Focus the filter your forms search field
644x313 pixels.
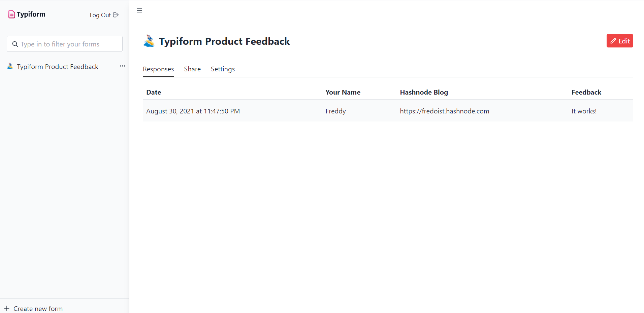pyautogui.click(x=65, y=44)
